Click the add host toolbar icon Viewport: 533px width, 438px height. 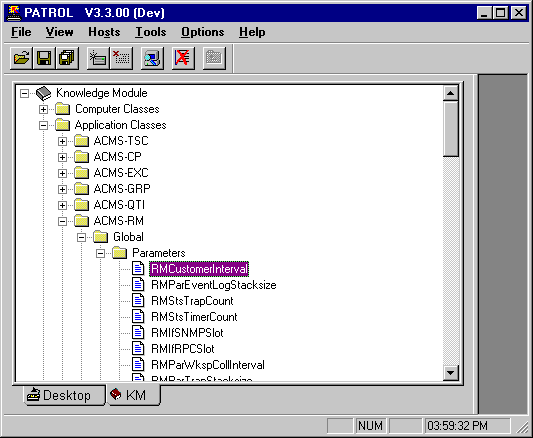coord(98,58)
